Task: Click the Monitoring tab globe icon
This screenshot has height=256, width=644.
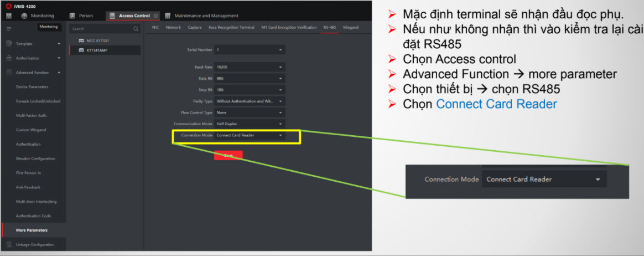Action: click(24, 16)
